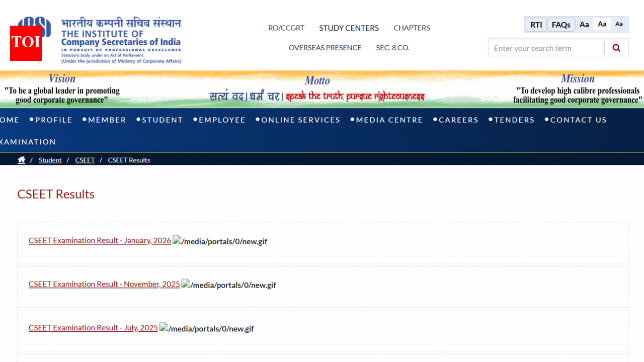Open CSEET Examination Result January 2026
Image resolution: width=644 pixels, height=362 pixels.
click(100, 240)
